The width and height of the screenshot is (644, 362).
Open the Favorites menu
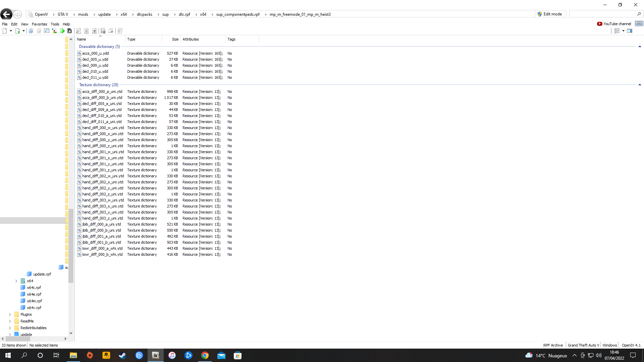point(39,24)
